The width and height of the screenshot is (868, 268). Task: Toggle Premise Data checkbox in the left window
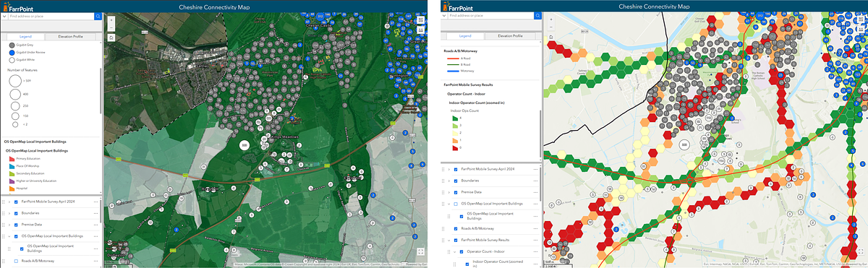(x=17, y=225)
